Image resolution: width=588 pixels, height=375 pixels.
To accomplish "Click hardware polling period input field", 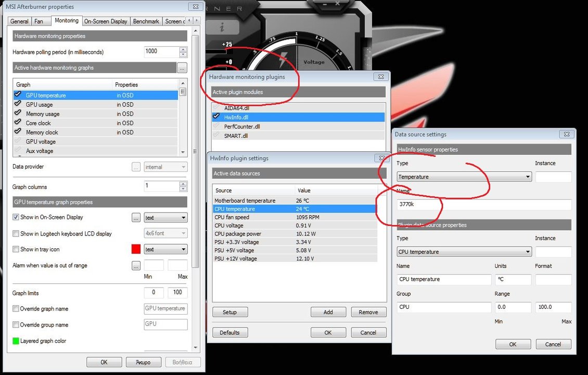I will click(x=162, y=52).
